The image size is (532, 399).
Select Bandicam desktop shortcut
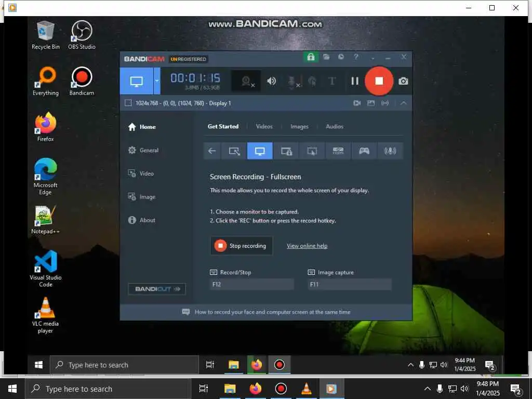(82, 82)
